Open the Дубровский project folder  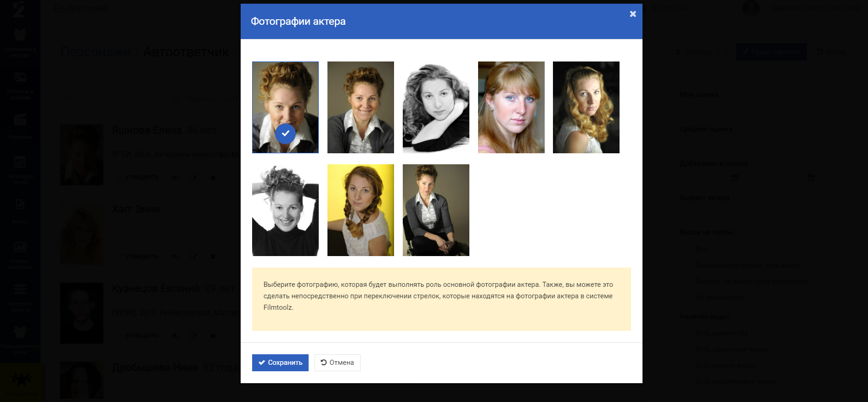81,8
